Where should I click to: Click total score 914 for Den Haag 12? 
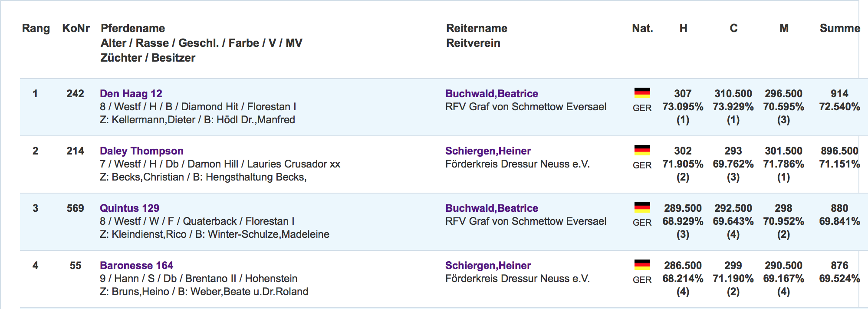[x=839, y=94]
